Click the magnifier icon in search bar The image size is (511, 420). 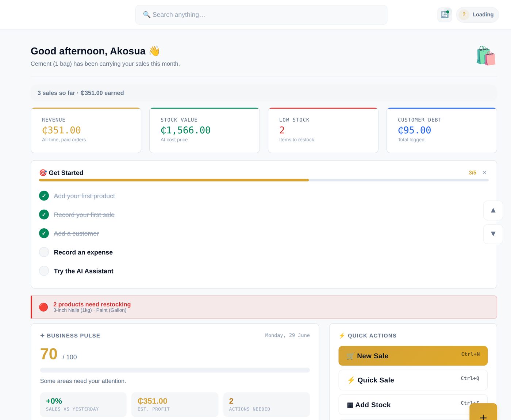pos(147,15)
